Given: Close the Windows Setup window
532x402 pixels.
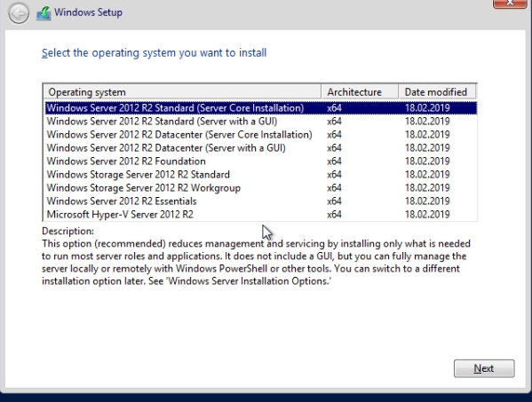Looking at the screenshot, I should click(510, 4).
